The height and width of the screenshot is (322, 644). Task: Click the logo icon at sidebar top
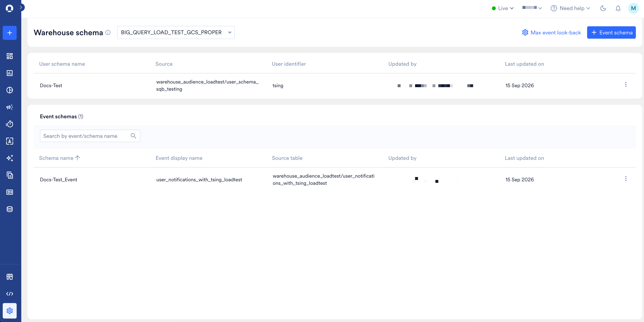click(9, 8)
